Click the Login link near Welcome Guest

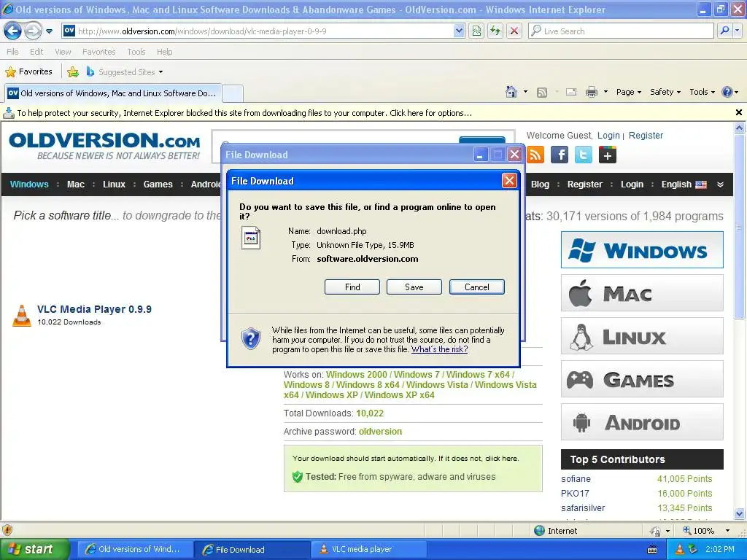608,135
